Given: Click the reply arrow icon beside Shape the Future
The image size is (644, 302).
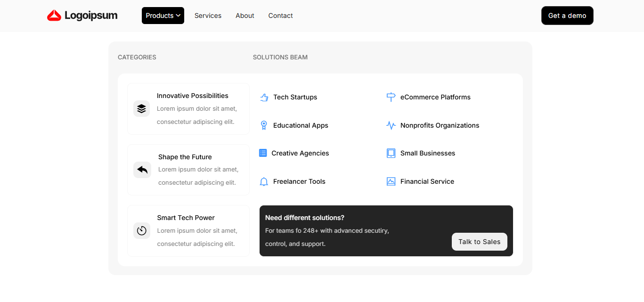Looking at the screenshot, I should (x=142, y=170).
